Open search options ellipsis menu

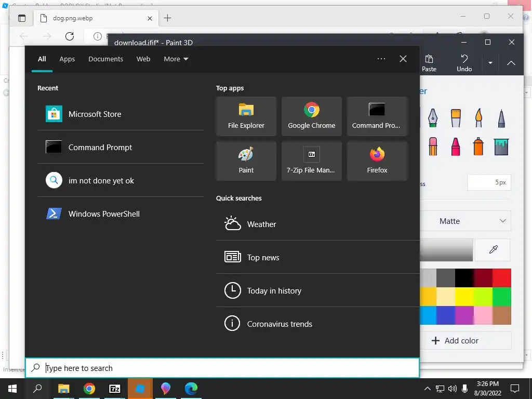tap(381, 59)
